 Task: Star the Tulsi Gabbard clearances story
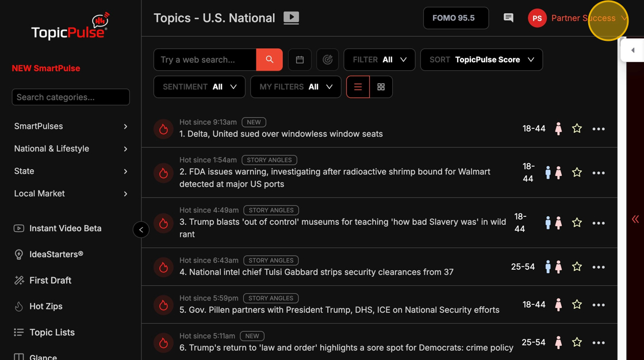pos(577,267)
